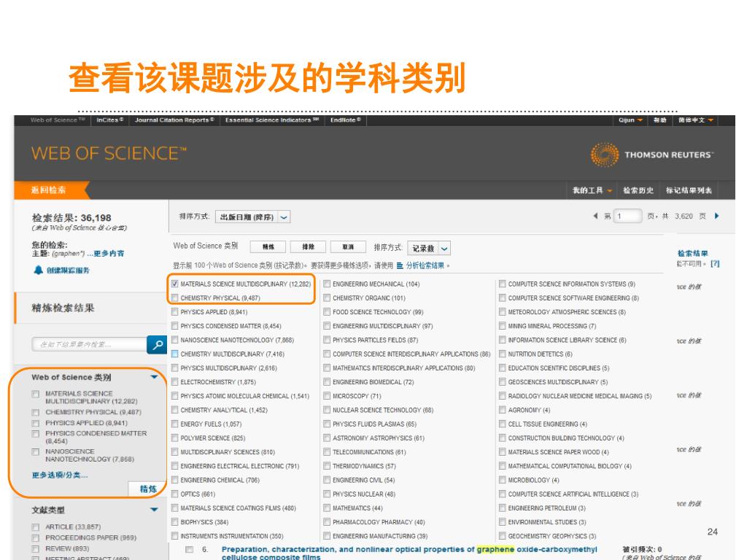The height and width of the screenshot is (560, 747).
Task: Open Essential Science Indicators link
Action: coord(272,120)
